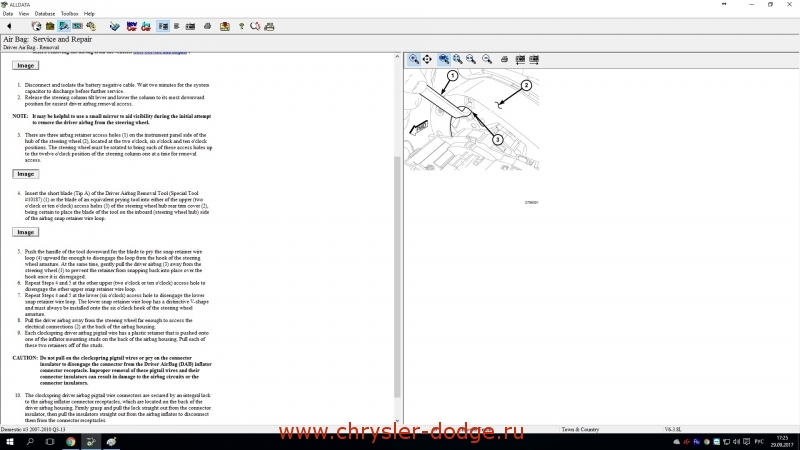Click the volume icon in system tray
Screen dimensions: 800x450
point(736,442)
